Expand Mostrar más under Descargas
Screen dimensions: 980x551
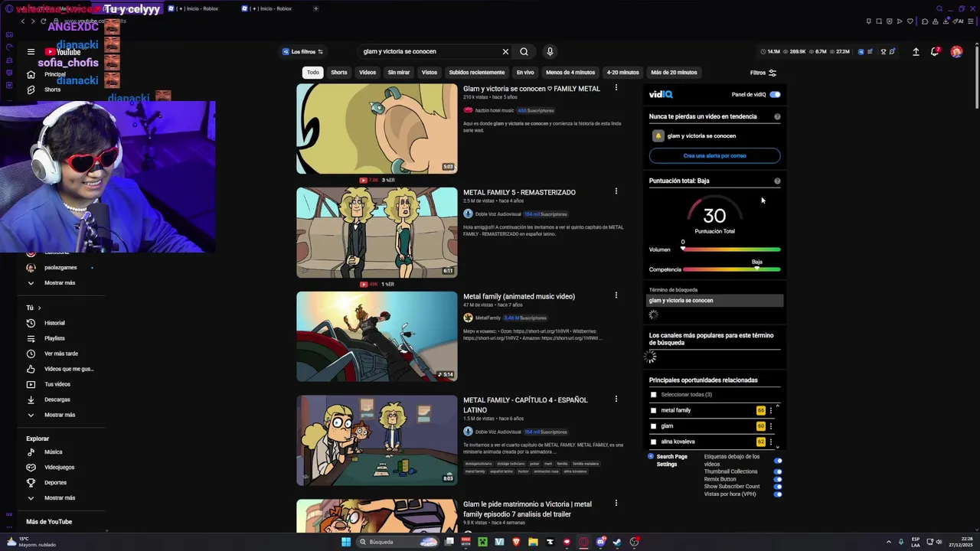click(60, 415)
